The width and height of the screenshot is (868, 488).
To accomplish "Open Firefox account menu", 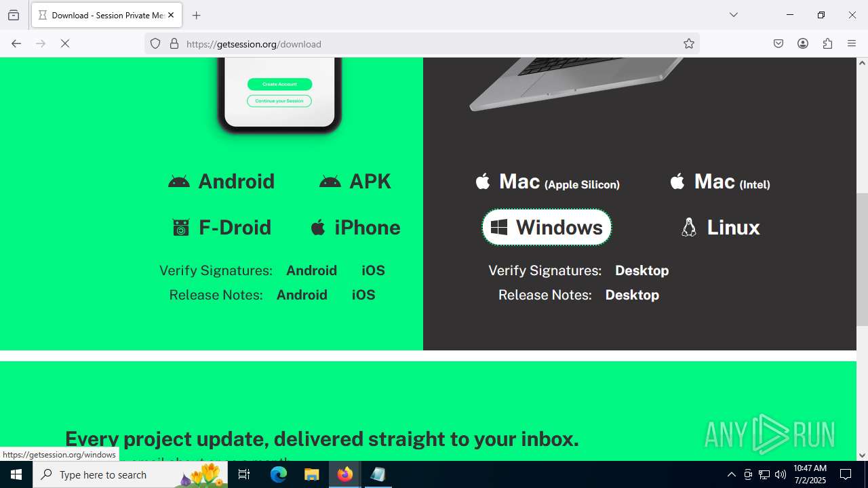I will pos(803,43).
